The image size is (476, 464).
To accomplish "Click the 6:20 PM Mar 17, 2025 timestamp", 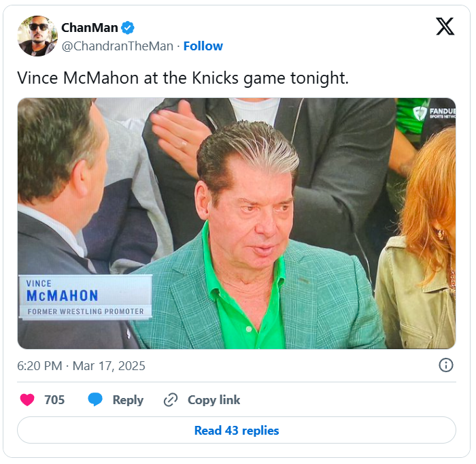I will [81, 365].
